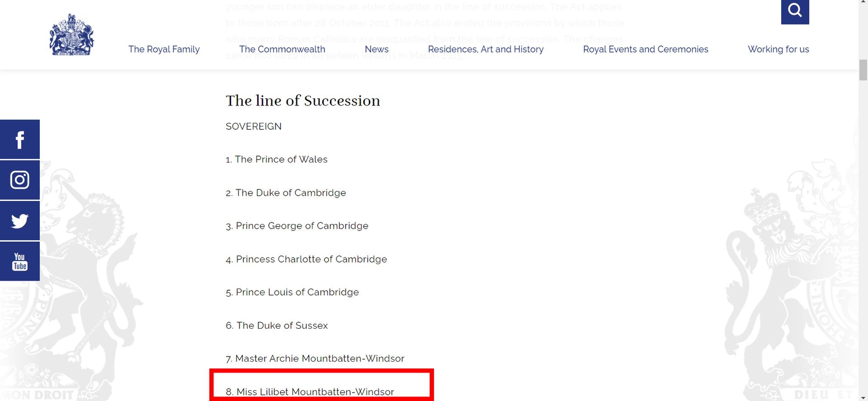
Task: Click the scrollbar down arrow
Action: tap(863, 397)
